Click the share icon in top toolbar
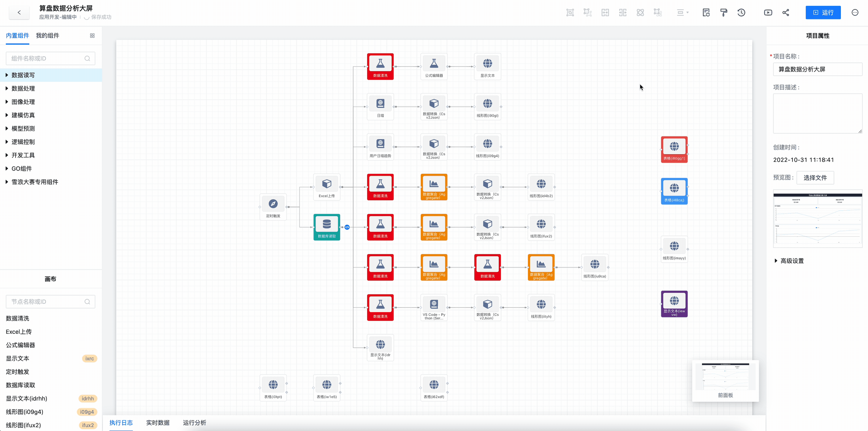Screen dimensions: 868x431 coord(786,13)
